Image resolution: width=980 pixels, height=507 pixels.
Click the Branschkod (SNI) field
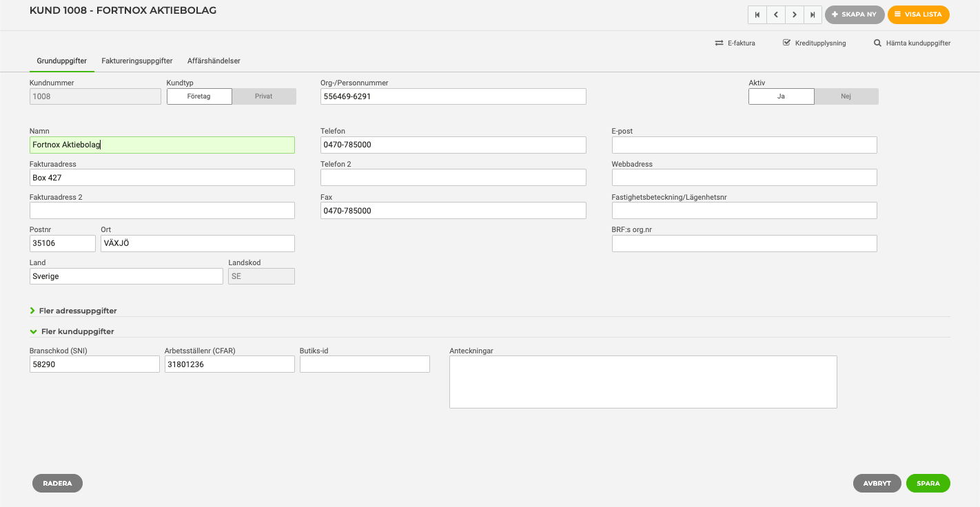coord(94,364)
